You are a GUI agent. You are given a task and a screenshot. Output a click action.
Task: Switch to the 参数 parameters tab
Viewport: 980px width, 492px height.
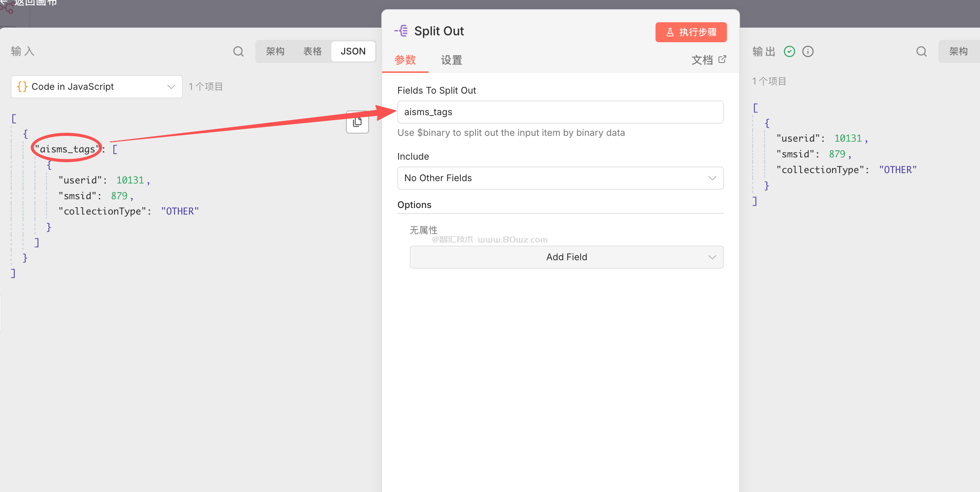tap(405, 60)
